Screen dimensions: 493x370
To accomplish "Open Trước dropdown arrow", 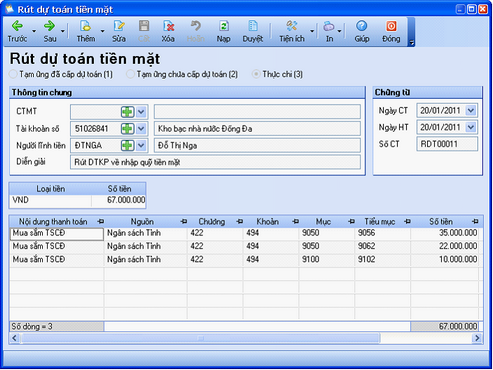I will (x=34, y=31).
